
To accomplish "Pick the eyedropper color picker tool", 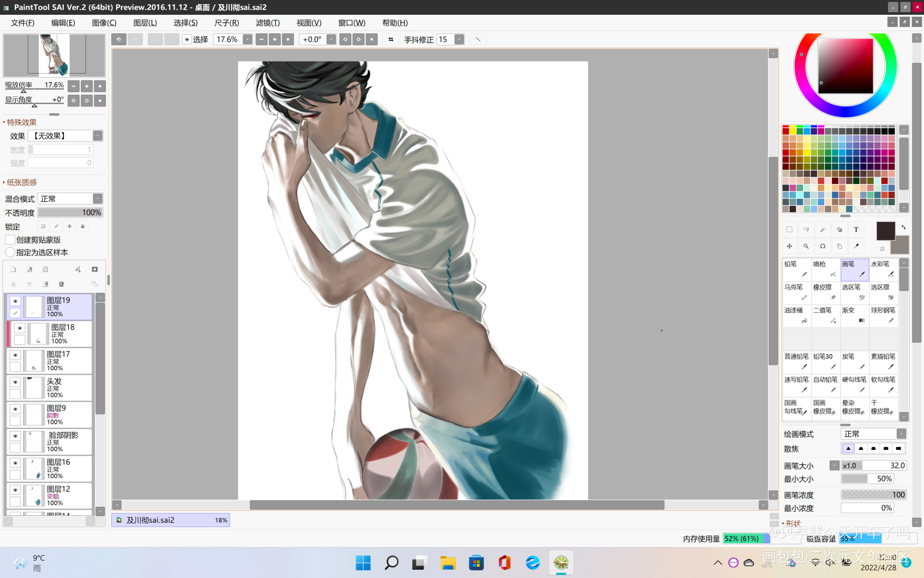I will click(x=856, y=246).
